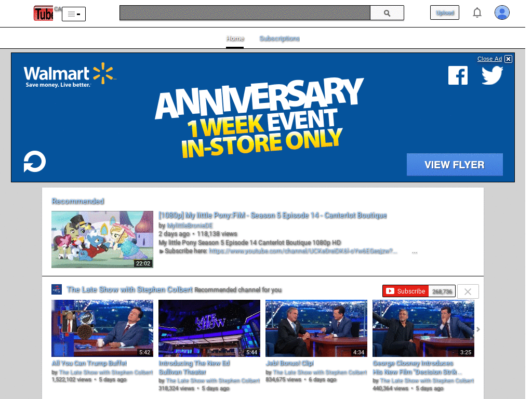
Task: Open the guide hamburger menu
Action: point(74,14)
